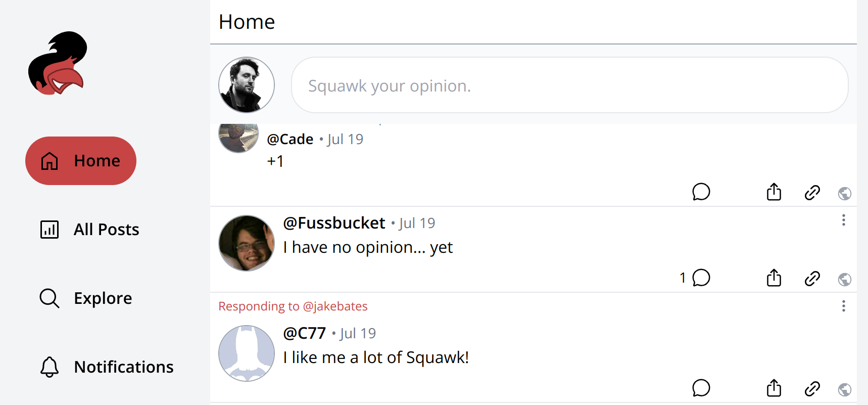868x405 pixels.
Task: Click the Squawk bird logo
Action: [58, 63]
